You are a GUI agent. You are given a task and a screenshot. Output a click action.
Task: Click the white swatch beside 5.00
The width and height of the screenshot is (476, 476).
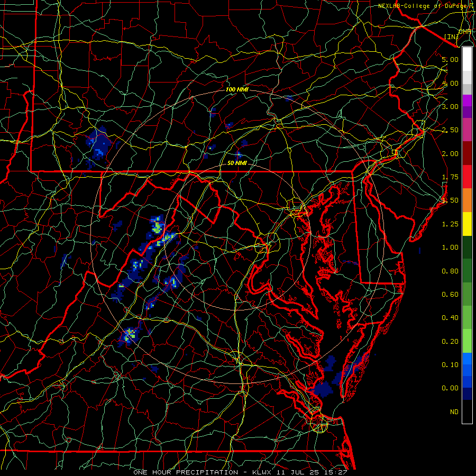tap(467, 59)
